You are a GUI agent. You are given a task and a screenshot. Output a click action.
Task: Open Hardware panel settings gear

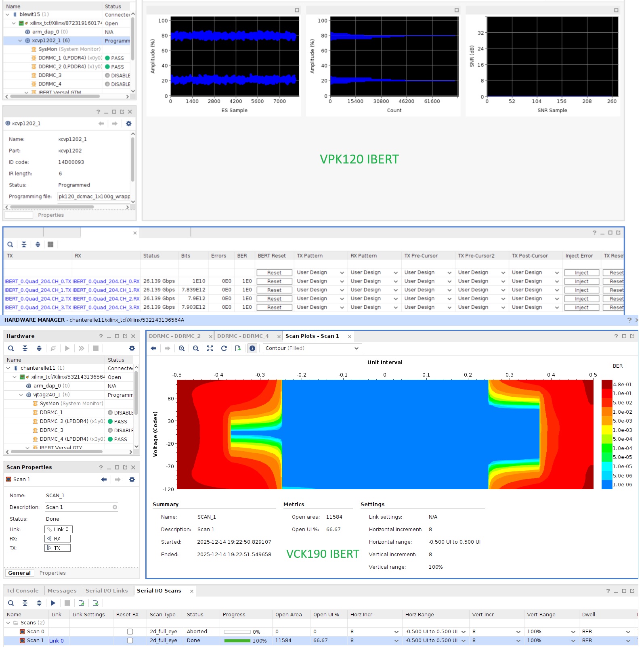(x=132, y=348)
